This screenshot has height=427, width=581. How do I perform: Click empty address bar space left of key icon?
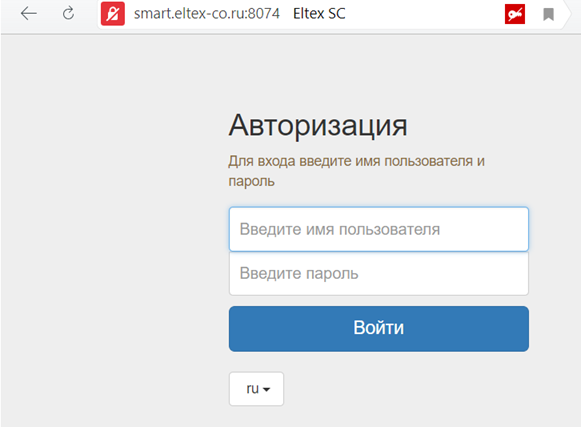tap(424, 14)
